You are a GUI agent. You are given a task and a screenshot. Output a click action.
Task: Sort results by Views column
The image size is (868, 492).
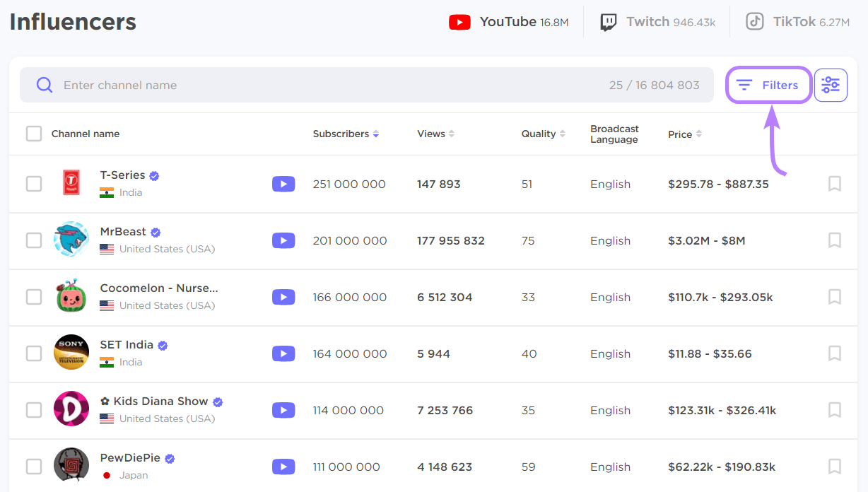pyautogui.click(x=451, y=134)
